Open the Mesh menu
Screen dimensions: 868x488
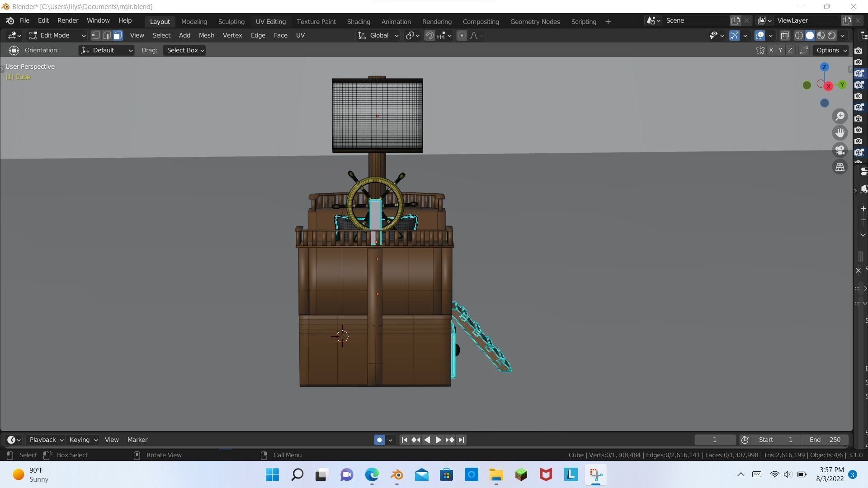click(x=206, y=35)
